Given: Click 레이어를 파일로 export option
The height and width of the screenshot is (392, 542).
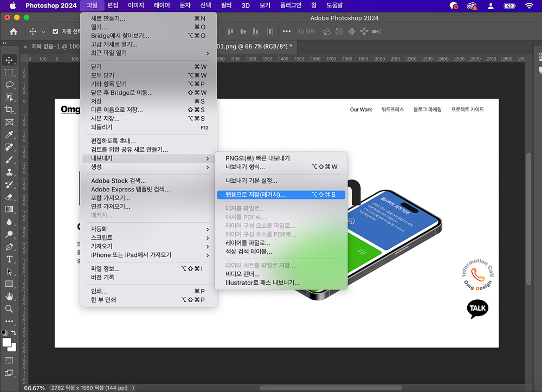Looking at the screenshot, I should (248, 243).
